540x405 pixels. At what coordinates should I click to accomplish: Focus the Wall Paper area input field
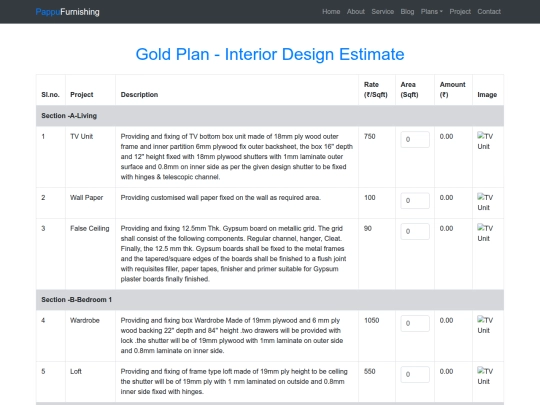point(415,200)
